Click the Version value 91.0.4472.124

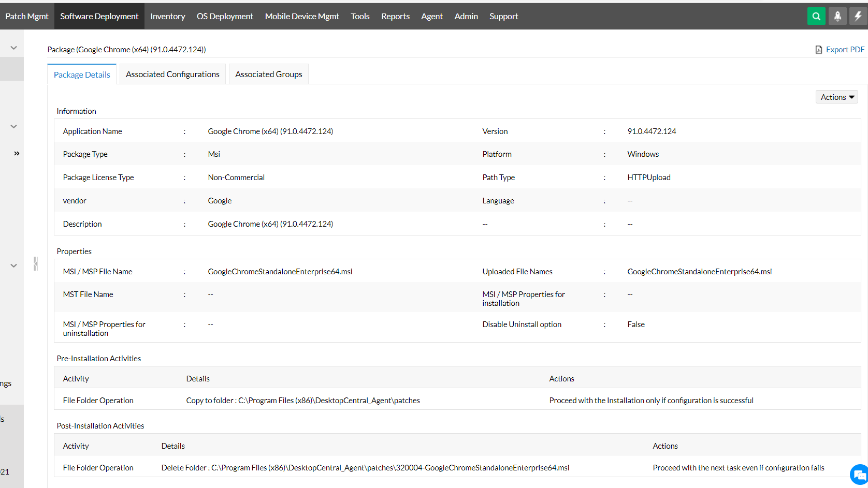652,131
